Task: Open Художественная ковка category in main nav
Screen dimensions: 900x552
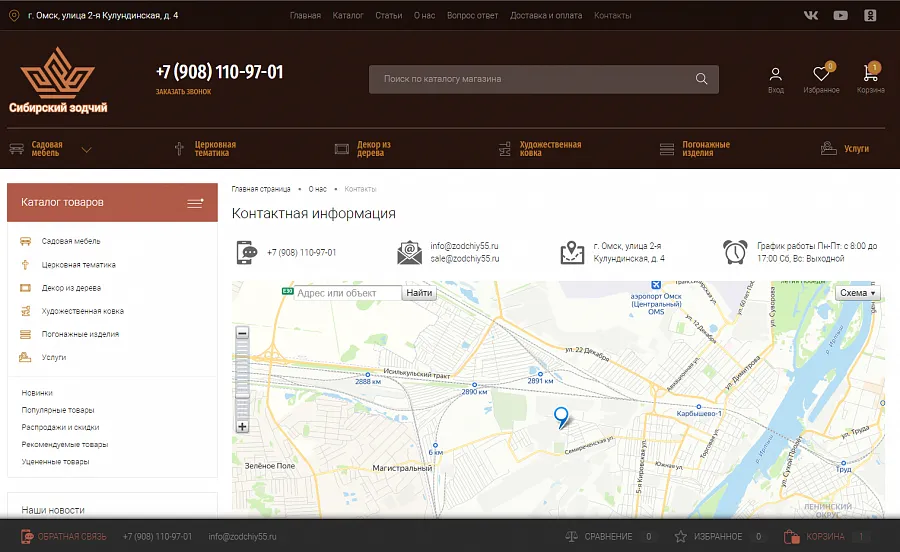Action: (550, 149)
